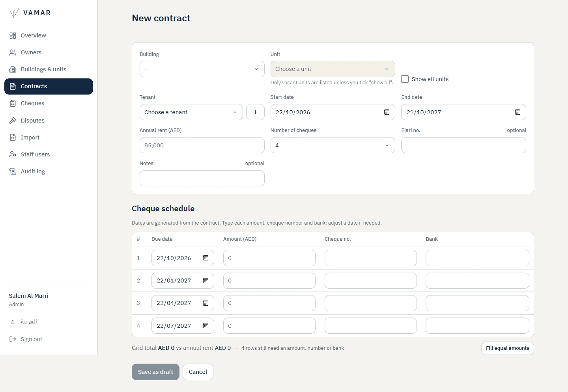
Task: Add a new tenant with plus button
Action: pos(255,112)
